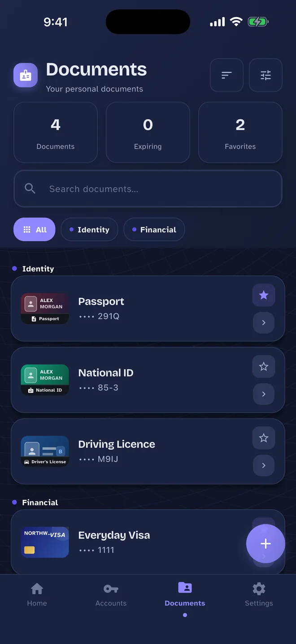The height and width of the screenshot is (644, 296).
Task: Click the Identity section header
Action: tap(38, 269)
